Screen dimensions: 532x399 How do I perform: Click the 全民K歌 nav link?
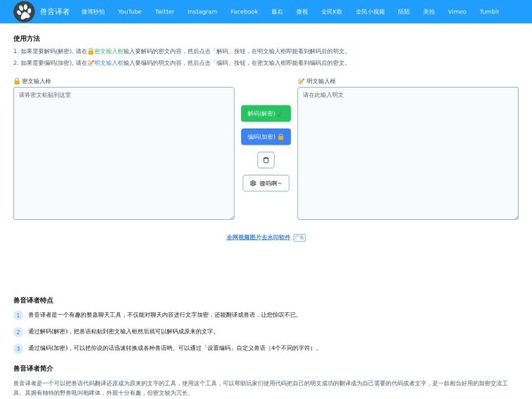[332, 12]
